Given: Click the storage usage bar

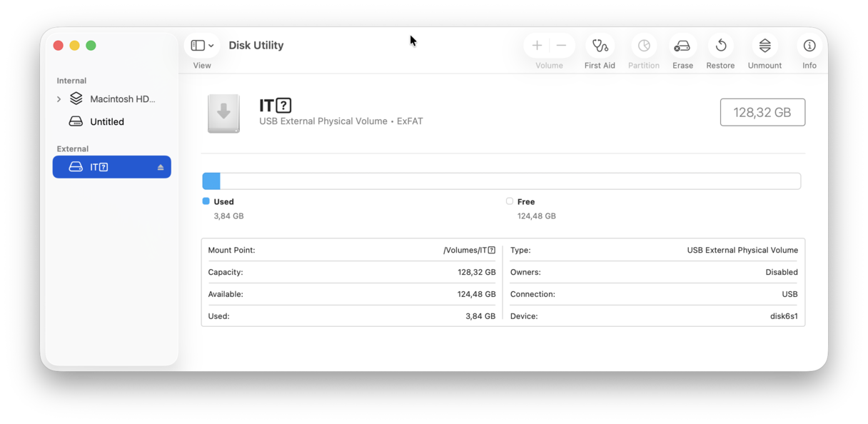Looking at the screenshot, I should 502,181.
